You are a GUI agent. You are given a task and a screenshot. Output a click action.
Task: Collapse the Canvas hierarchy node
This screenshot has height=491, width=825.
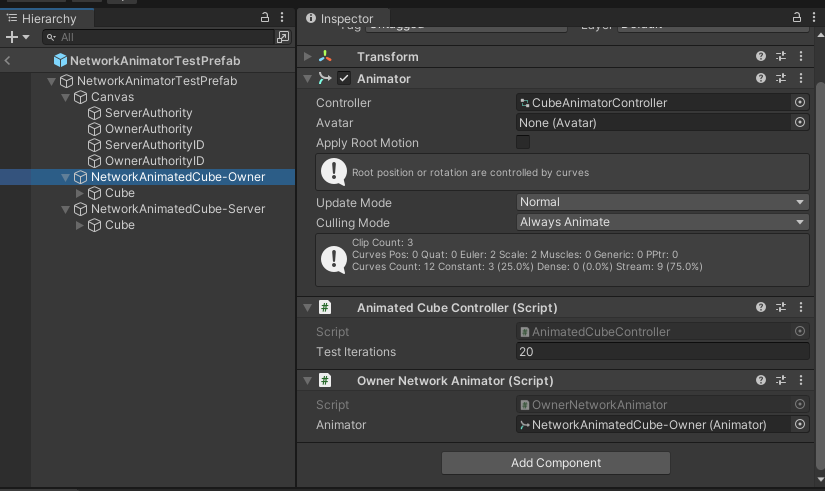tap(67, 97)
